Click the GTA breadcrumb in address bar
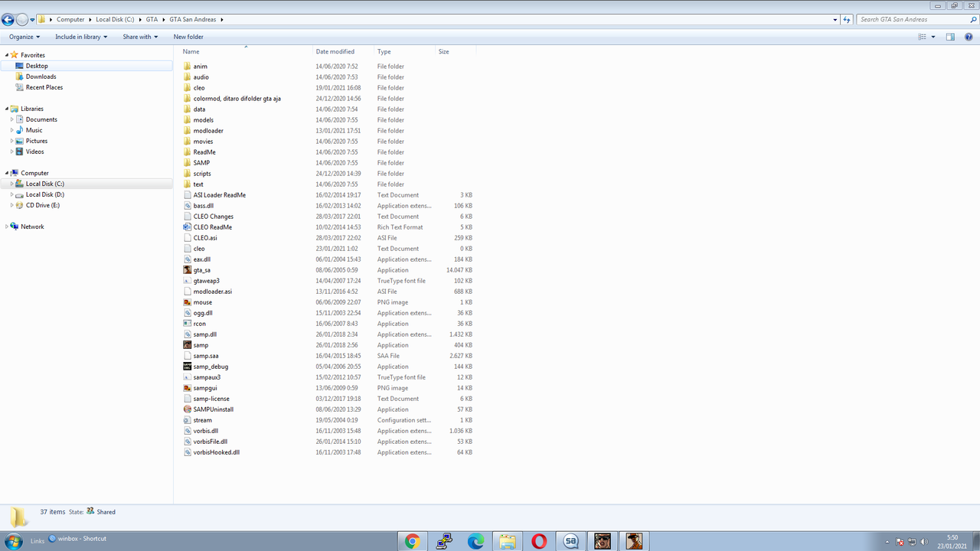This screenshot has width=980, height=551. (152, 19)
